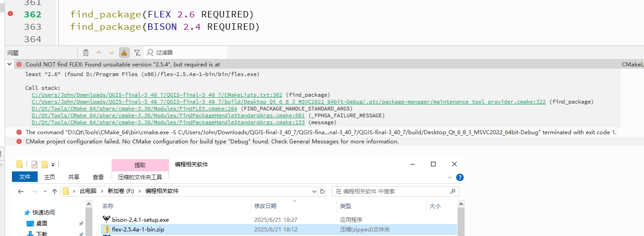Click the pin icon next to 桌面
Viewport: 644px width, 236px height.
pyautogui.click(x=81, y=224)
